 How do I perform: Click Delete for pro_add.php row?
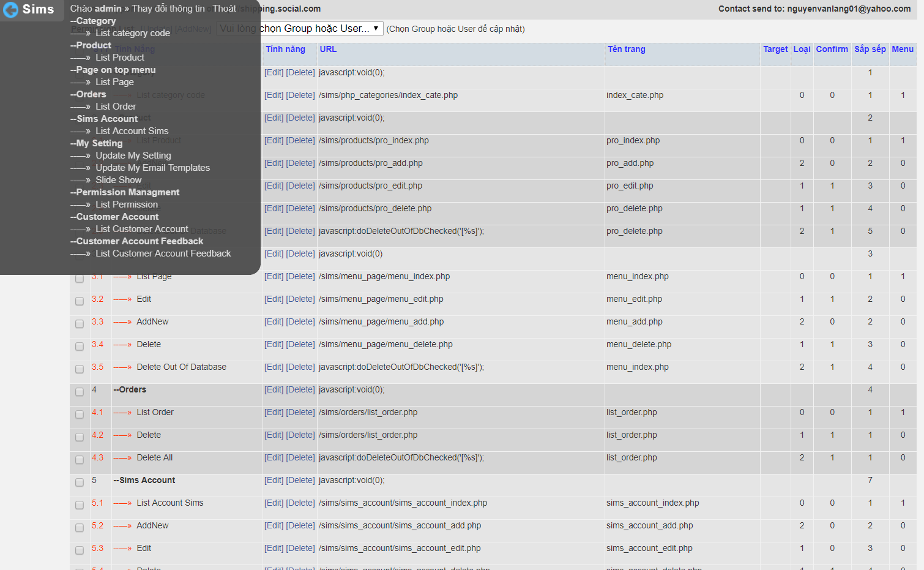click(300, 163)
